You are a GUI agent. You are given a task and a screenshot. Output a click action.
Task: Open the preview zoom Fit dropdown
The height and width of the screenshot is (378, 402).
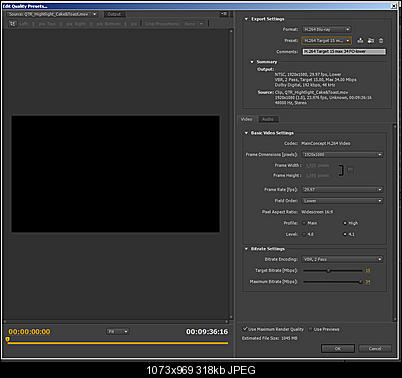(117, 331)
